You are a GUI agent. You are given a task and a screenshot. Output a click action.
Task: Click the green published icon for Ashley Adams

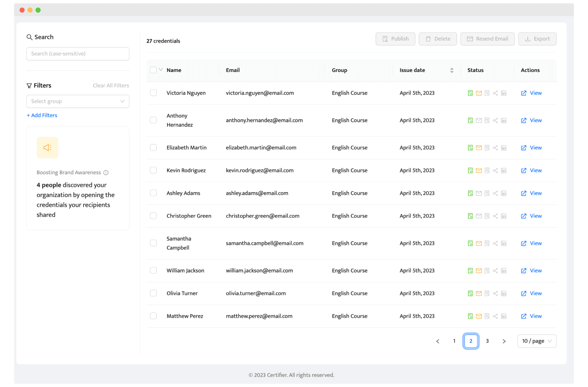(x=470, y=193)
